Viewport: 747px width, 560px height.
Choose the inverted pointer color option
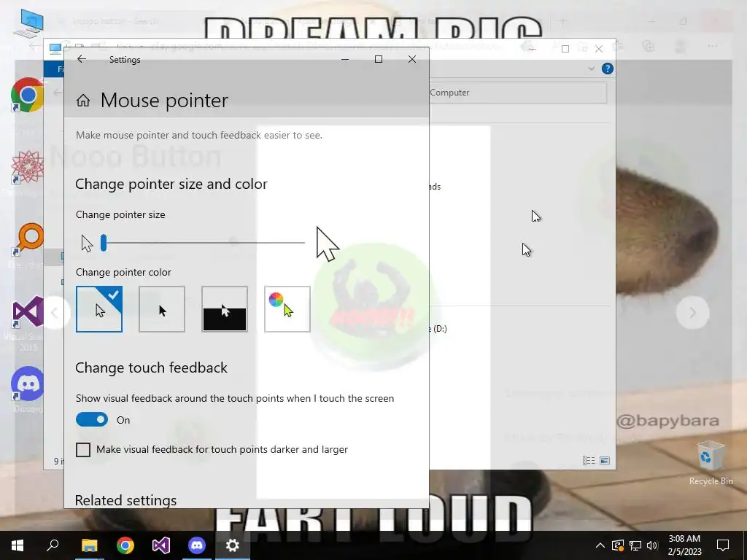tap(225, 309)
